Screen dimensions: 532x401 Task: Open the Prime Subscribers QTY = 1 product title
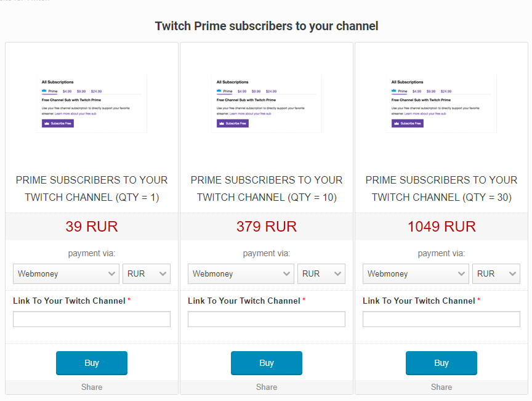(x=92, y=188)
